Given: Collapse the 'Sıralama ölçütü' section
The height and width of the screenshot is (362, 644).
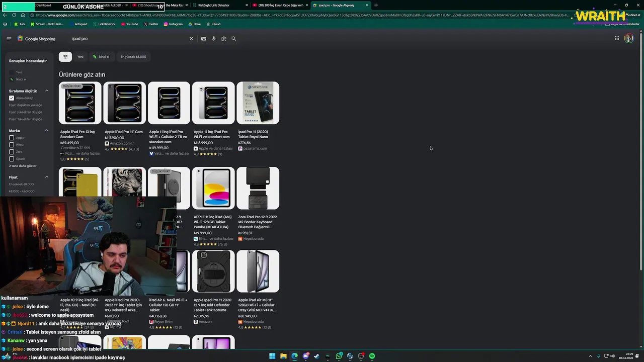Looking at the screenshot, I should point(47,91).
